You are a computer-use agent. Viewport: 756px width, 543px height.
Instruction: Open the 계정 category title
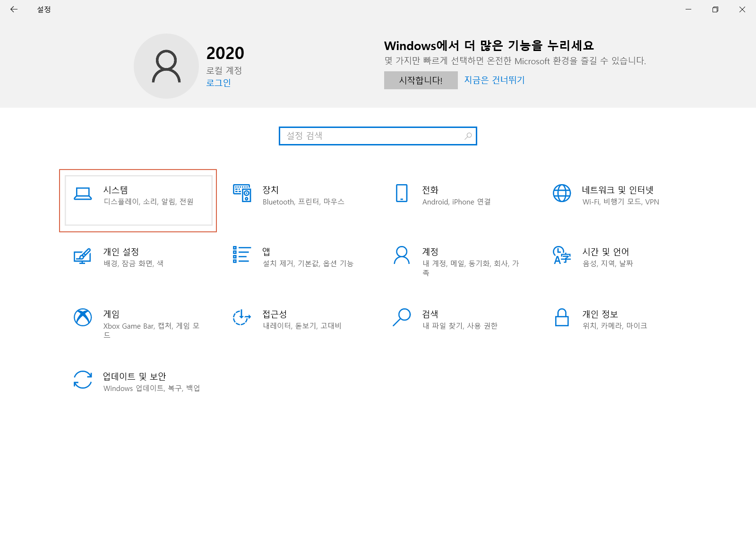(430, 252)
